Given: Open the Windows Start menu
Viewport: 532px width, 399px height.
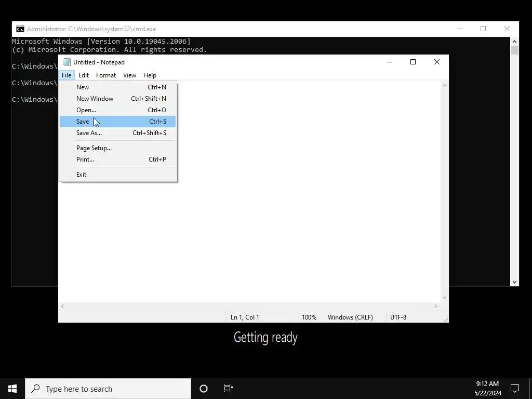Looking at the screenshot, I should coord(12,389).
